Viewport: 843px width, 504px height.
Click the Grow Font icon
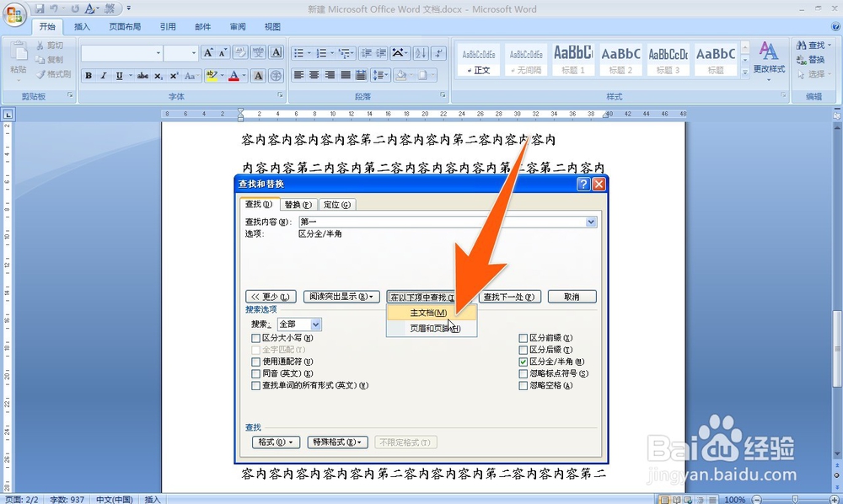point(208,52)
